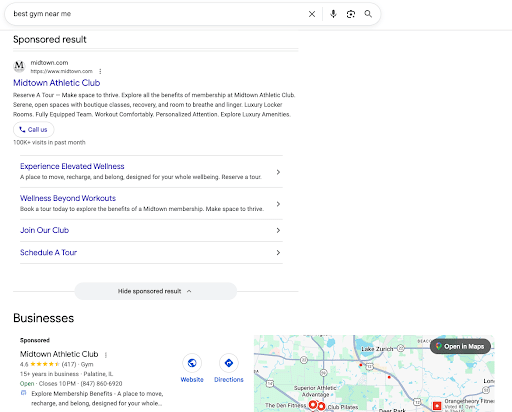Click the phone number (847) 860-6920
The height and width of the screenshot is (412, 512).
point(101,384)
